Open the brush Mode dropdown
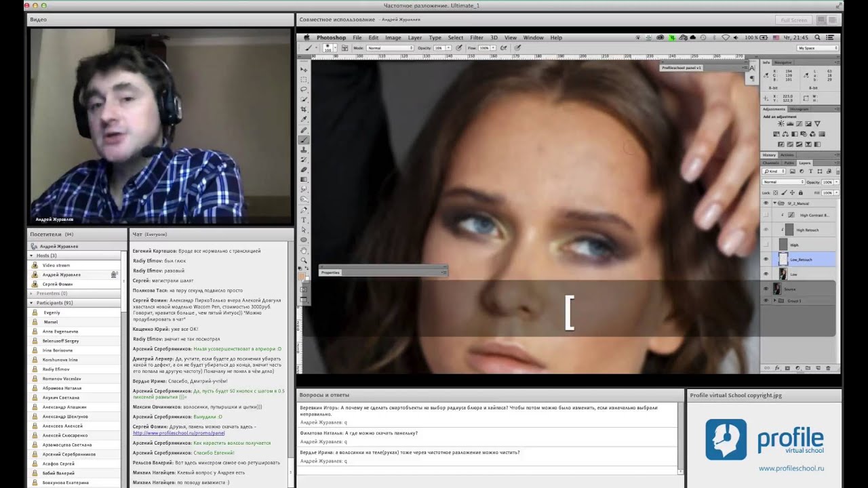868x488 pixels. tap(390, 48)
